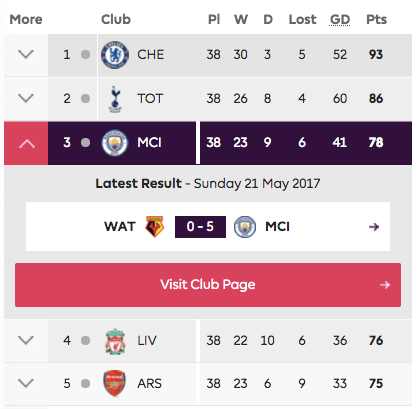Click the Tottenham club crest
This screenshot has height=409, width=418.
tap(115, 99)
